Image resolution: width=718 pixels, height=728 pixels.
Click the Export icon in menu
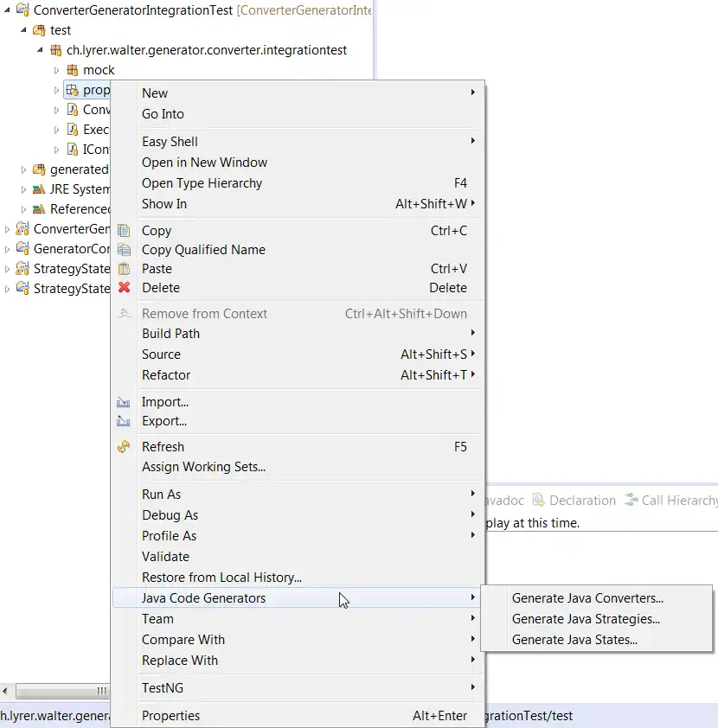click(x=123, y=421)
